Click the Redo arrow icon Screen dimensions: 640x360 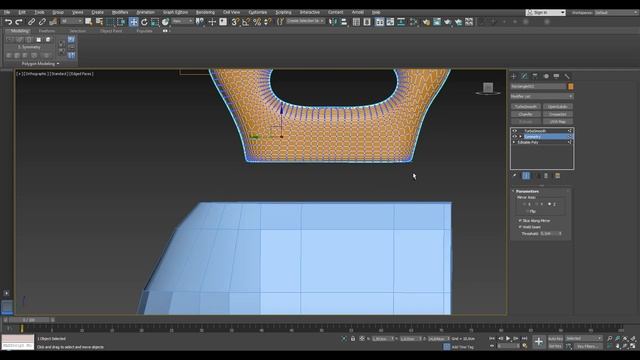coord(19,22)
